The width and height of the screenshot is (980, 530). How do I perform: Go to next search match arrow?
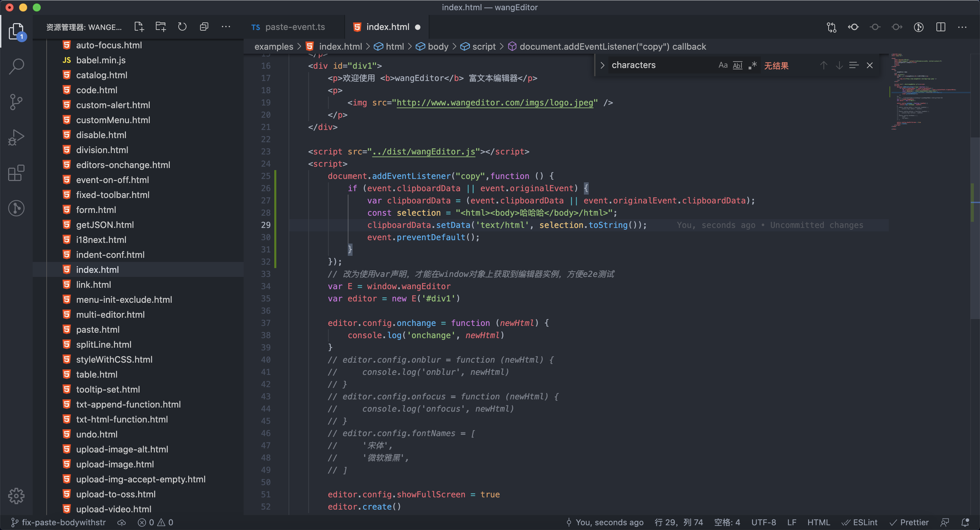point(839,65)
